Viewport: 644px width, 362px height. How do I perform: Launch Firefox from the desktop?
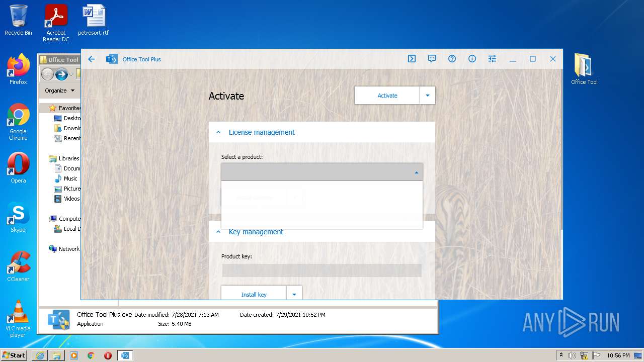coord(18,69)
